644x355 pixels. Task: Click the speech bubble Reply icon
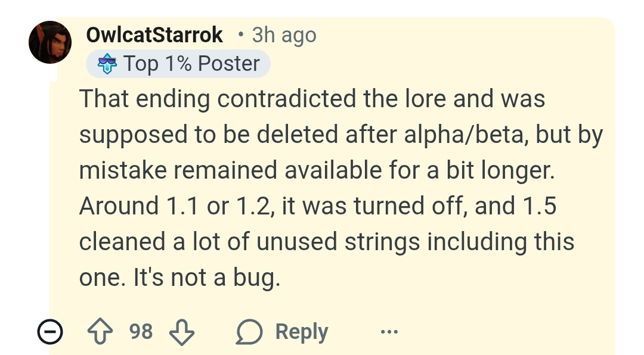click(x=249, y=332)
